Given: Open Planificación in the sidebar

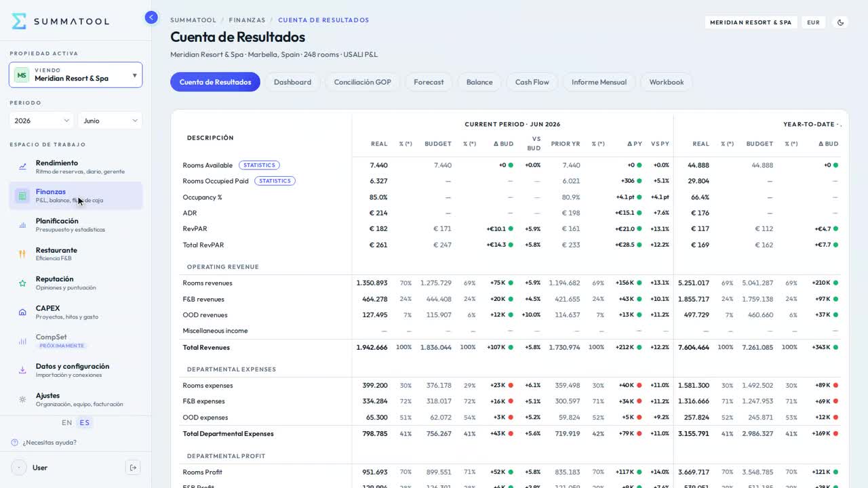Looking at the screenshot, I should 76,225.
